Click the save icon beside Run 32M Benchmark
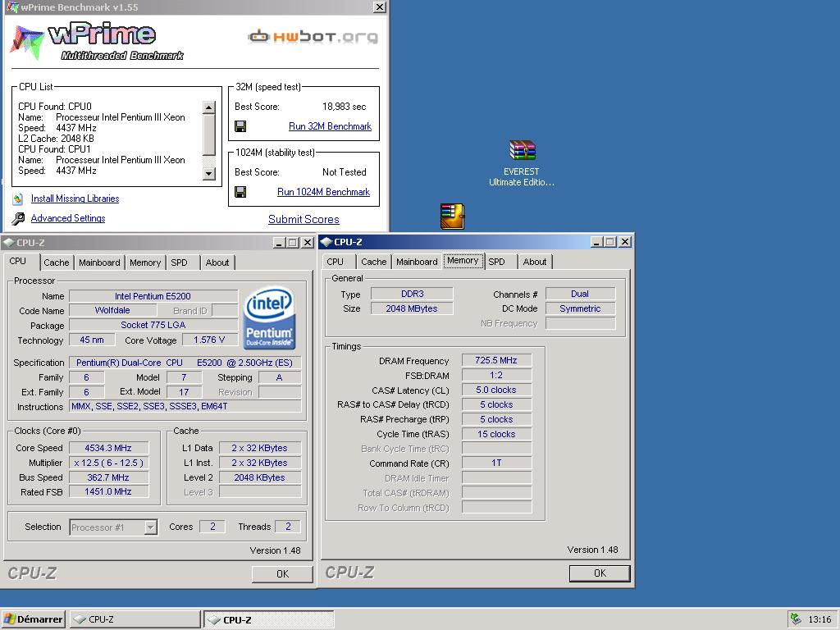 240,126
